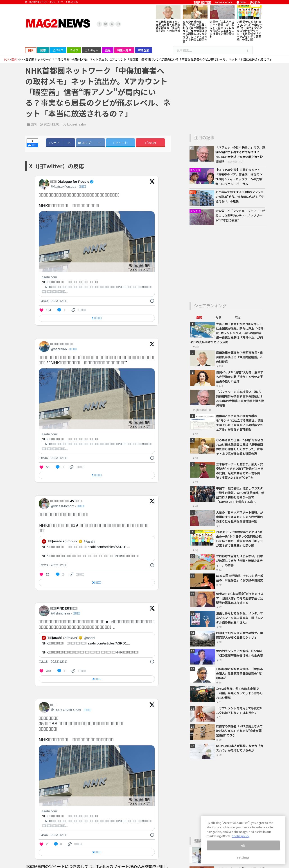Screen dimensions: 289x868
Task: Click copy-link icon on @BlessMoment tweet
Action: click(x=71, y=574)
